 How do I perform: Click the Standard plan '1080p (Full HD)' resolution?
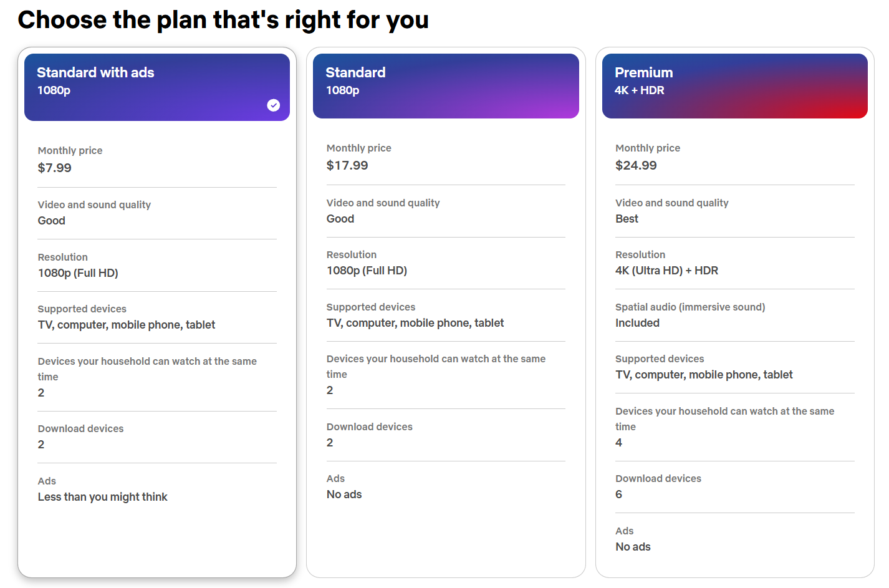point(367,271)
